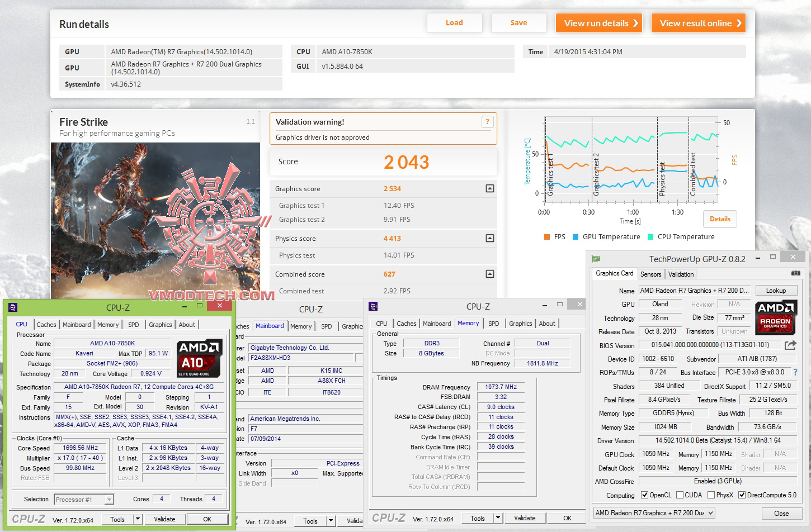This screenshot has width=811, height=532.
Task: Click the DRAM Frequency value 1073.7 MHz
Action: coord(501,387)
